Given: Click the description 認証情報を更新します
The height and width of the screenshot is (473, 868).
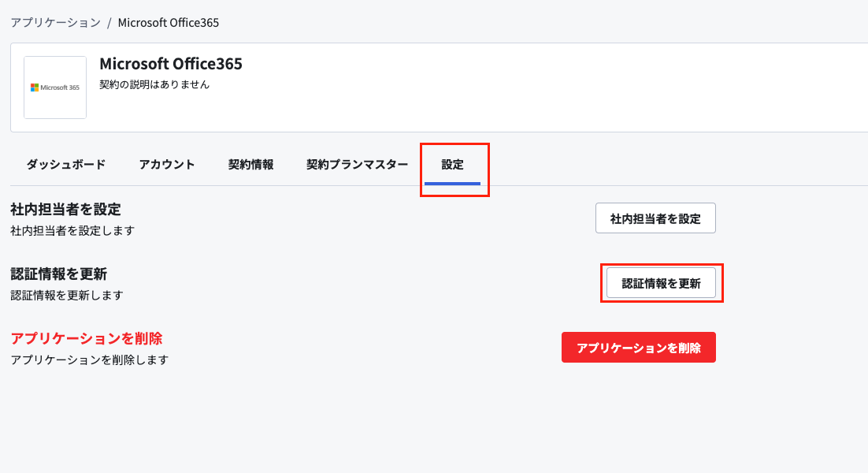Looking at the screenshot, I should pyautogui.click(x=67, y=295).
